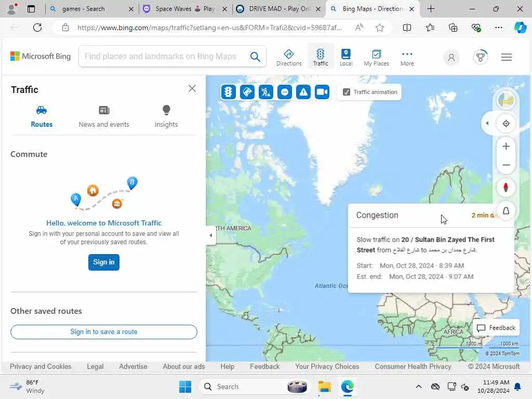Viewport: 532px width, 399px height.
Task: Open a new browser tab
Action: (431, 9)
